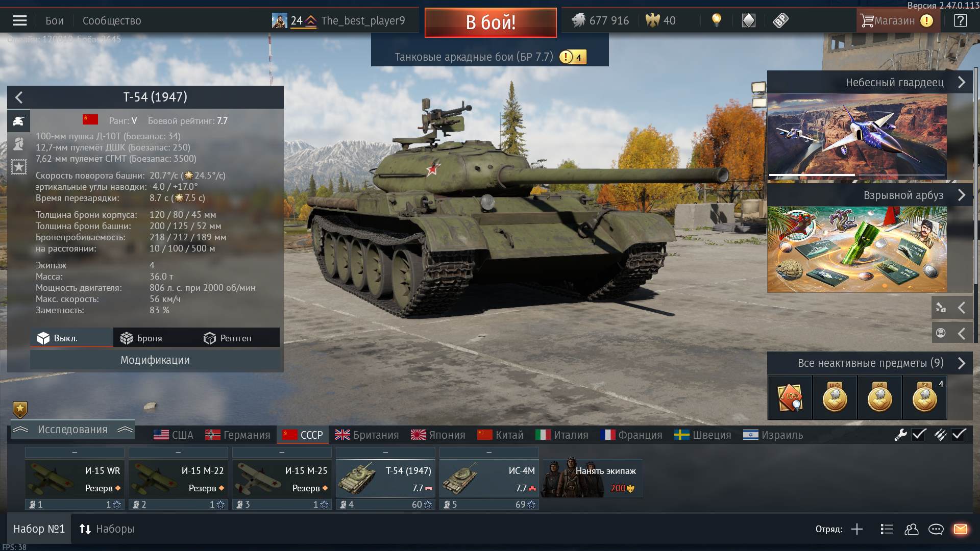Screen dimensions: 980x551
Task: Click the question mark help icon
Action: (960, 20)
